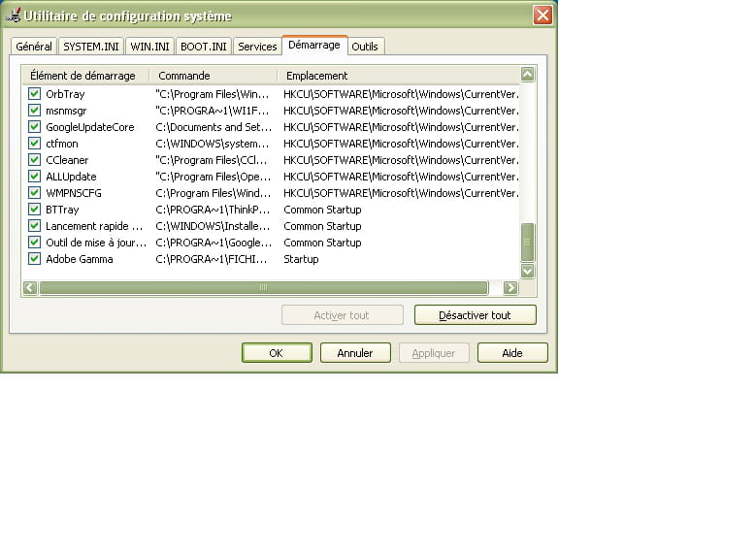Image resolution: width=756 pixels, height=552 pixels.
Task: Click the Emplacement column header
Action: coord(398,76)
